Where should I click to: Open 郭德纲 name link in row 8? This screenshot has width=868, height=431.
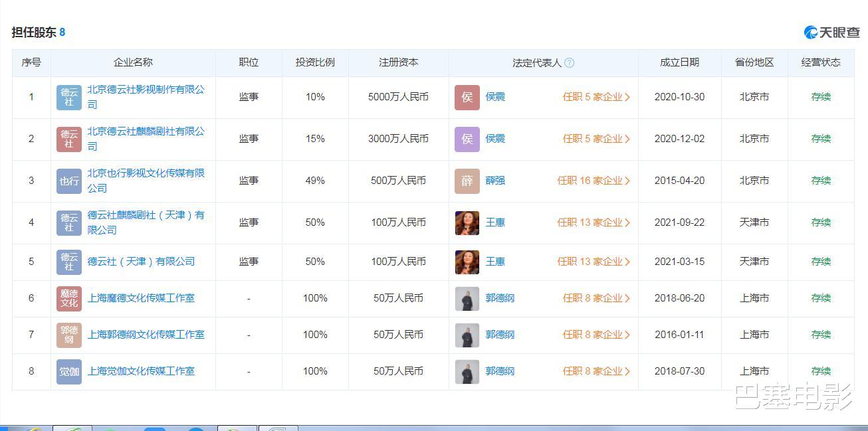[x=500, y=371]
